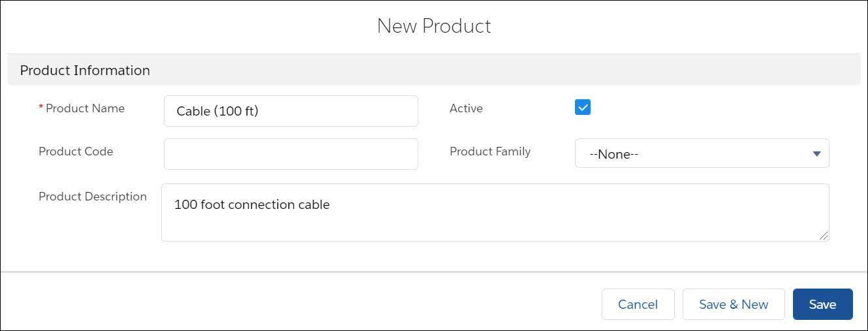The height and width of the screenshot is (331, 868).
Task: Click the Product Family label
Action: 490,151
